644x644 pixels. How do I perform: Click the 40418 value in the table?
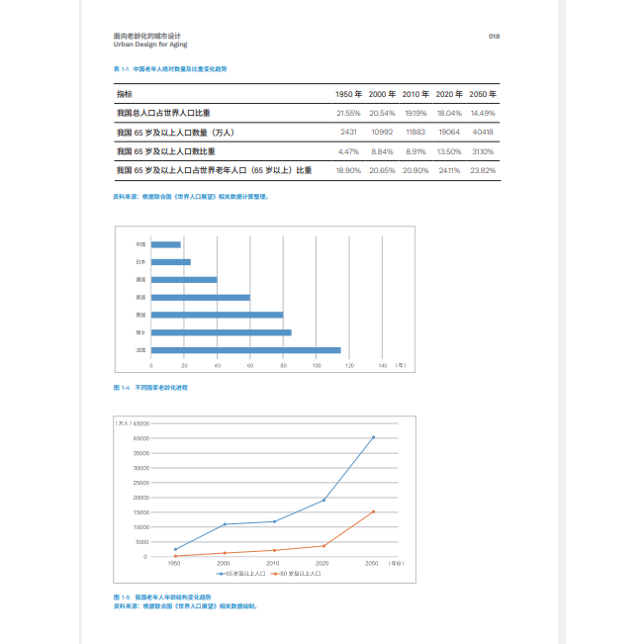pyautogui.click(x=483, y=132)
